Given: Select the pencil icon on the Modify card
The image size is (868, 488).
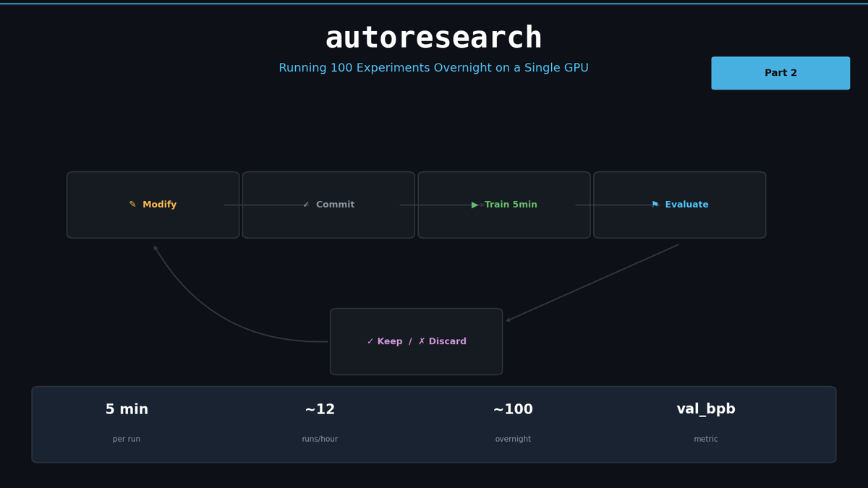Looking at the screenshot, I should point(132,204).
